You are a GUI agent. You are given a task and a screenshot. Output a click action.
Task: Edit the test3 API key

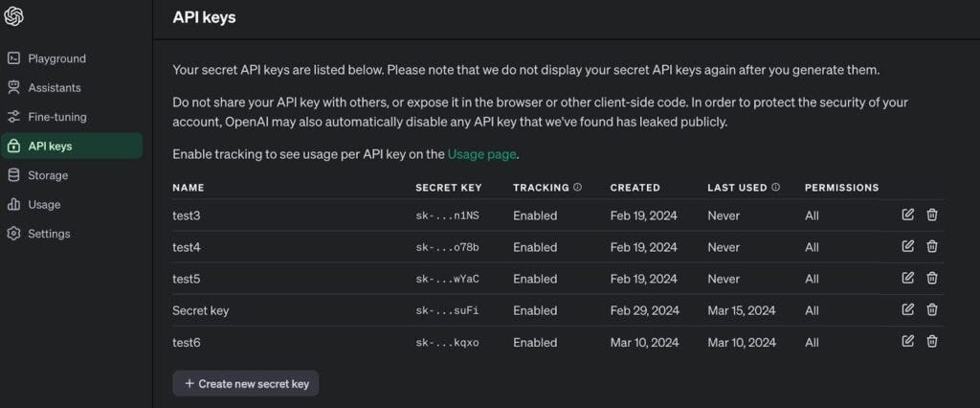click(908, 215)
